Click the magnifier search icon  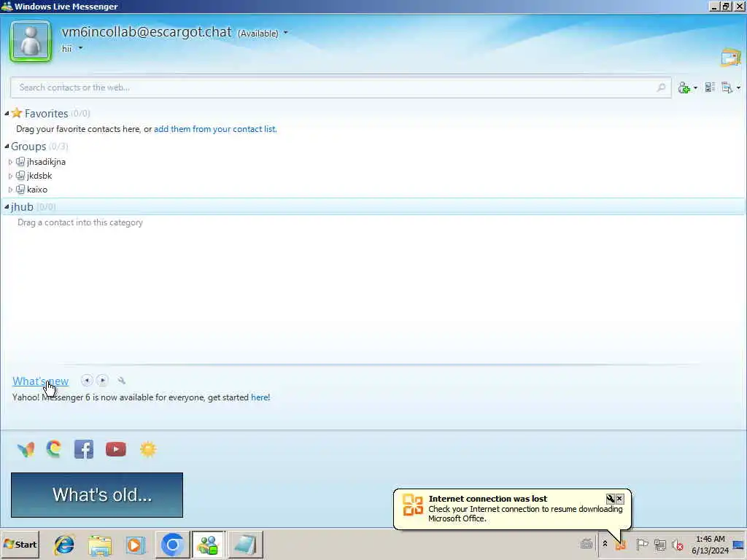coord(661,87)
